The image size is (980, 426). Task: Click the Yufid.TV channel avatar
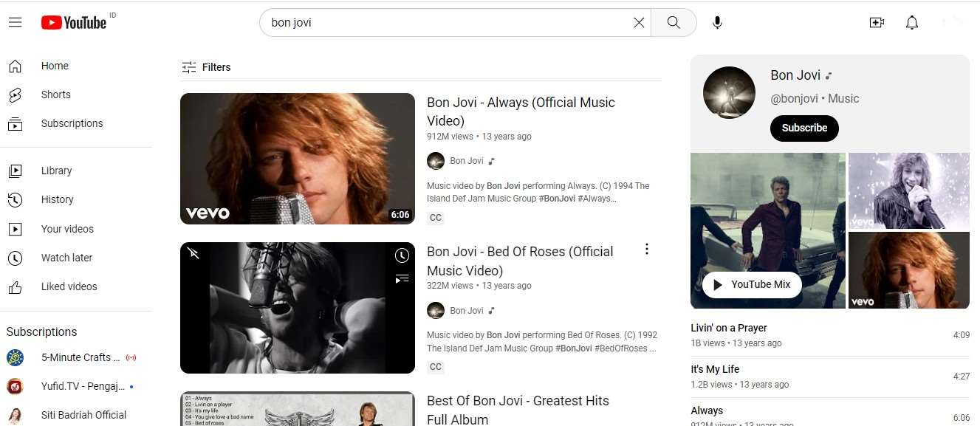(15, 386)
